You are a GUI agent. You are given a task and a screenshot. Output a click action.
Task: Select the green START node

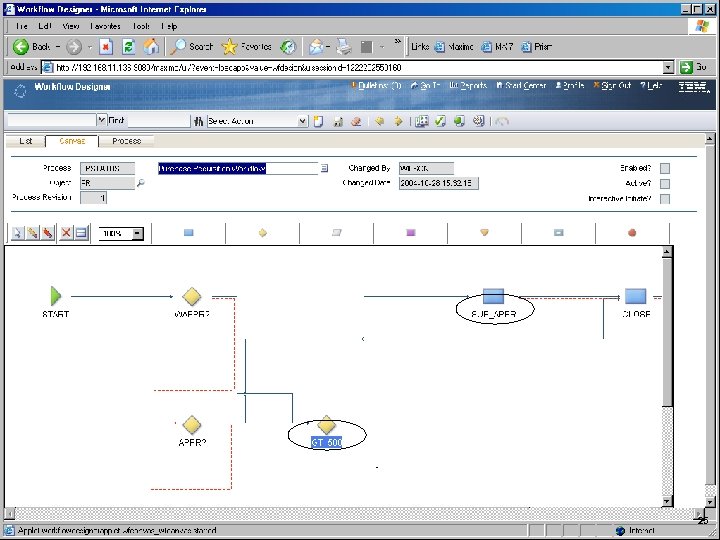(x=56, y=296)
